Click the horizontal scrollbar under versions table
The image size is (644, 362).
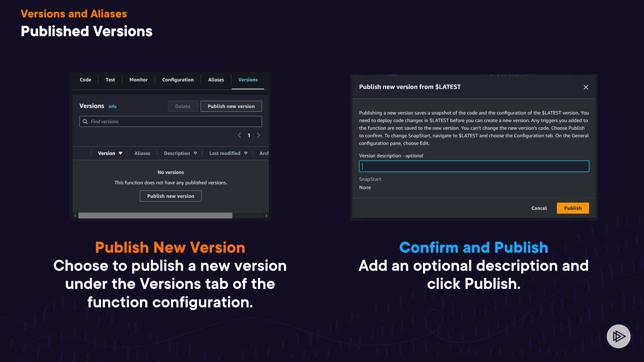pyautogui.click(x=155, y=216)
